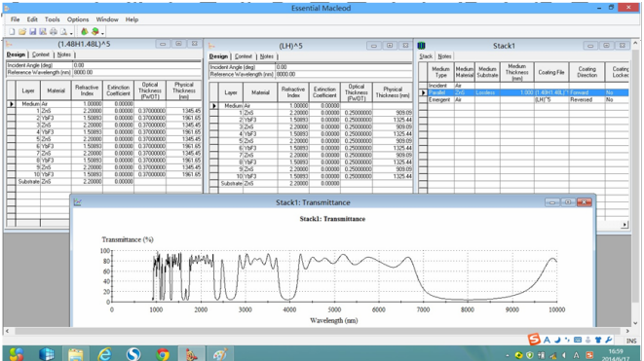Click the Save As toolbar icon
Viewport: 644px width, 361px height.
43,31
